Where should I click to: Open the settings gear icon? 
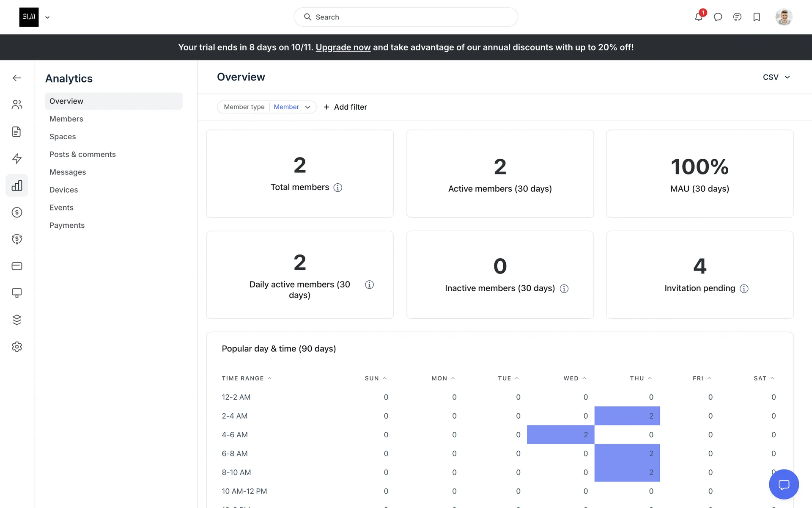pos(17,347)
